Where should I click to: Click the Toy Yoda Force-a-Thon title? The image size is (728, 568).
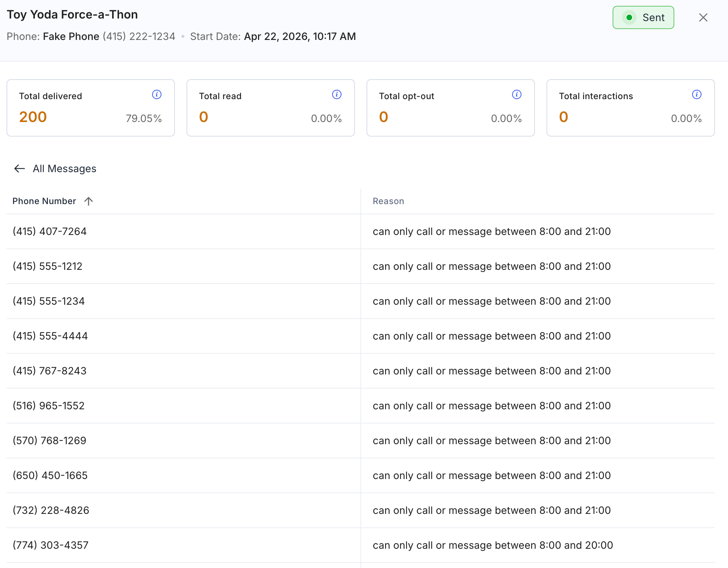click(x=72, y=15)
